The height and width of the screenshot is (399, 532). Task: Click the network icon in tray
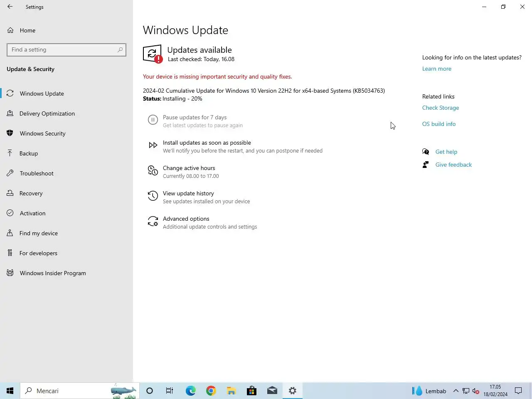coord(466,391)
